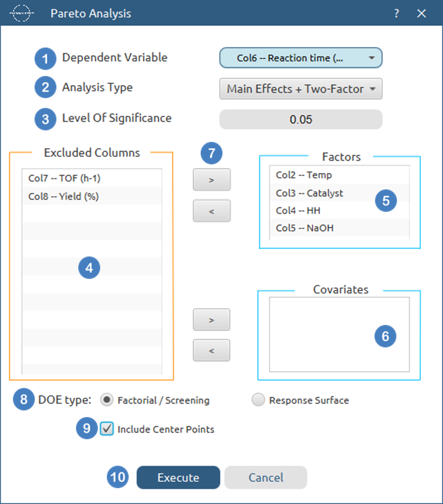The image size is (443, 504).
Task: Expand the Analysis Type dropdown
Action: point(301,89)
